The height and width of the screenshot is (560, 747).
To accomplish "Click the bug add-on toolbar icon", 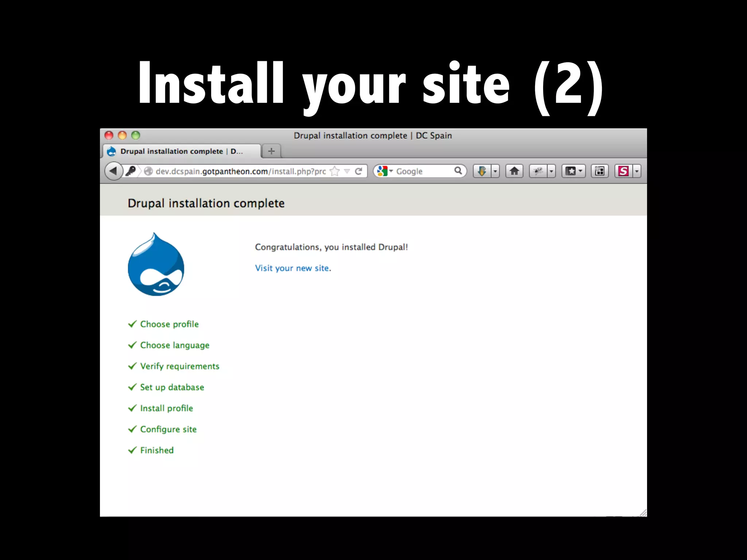I will pyautogui.click(x=538, y=171).
